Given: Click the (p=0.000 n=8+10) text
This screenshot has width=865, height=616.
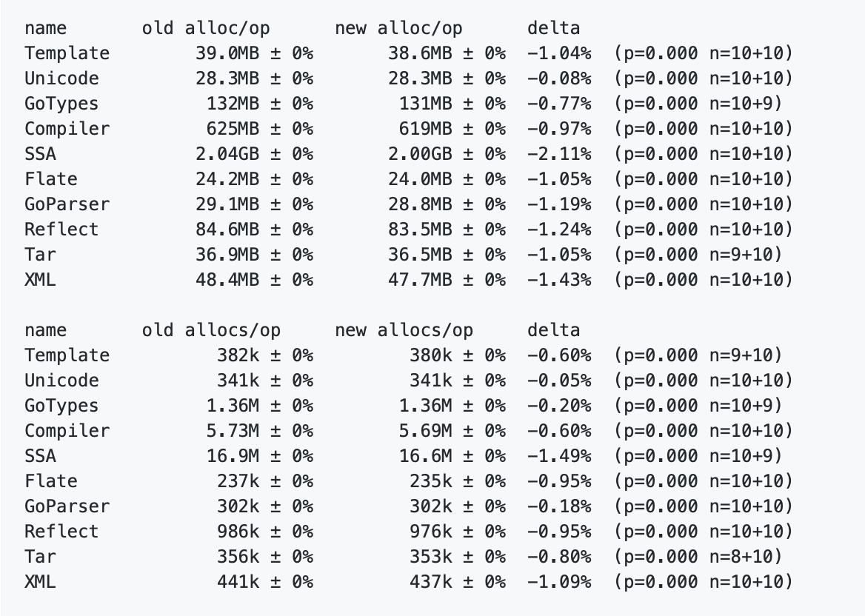Looking at the screenshot, I should tap(698, 557).
